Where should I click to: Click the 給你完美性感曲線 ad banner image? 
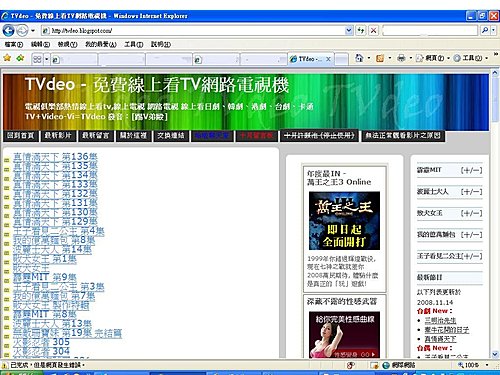[x=344, y=335]
